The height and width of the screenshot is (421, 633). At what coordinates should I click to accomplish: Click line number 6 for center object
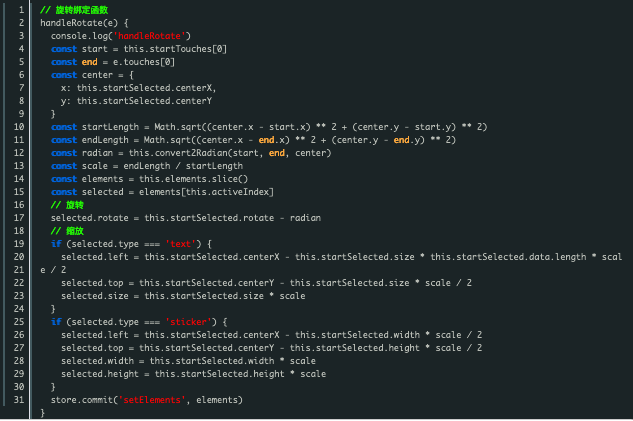coord(21,75)
